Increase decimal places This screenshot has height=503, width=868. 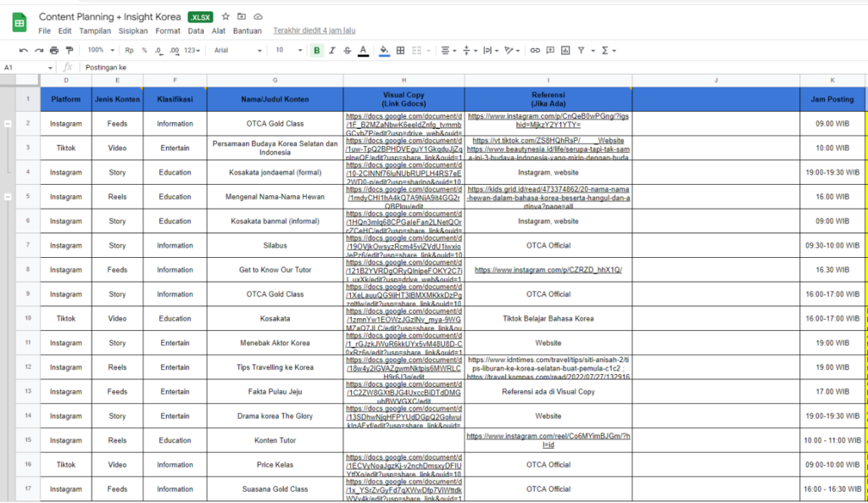tap(175, 50)
